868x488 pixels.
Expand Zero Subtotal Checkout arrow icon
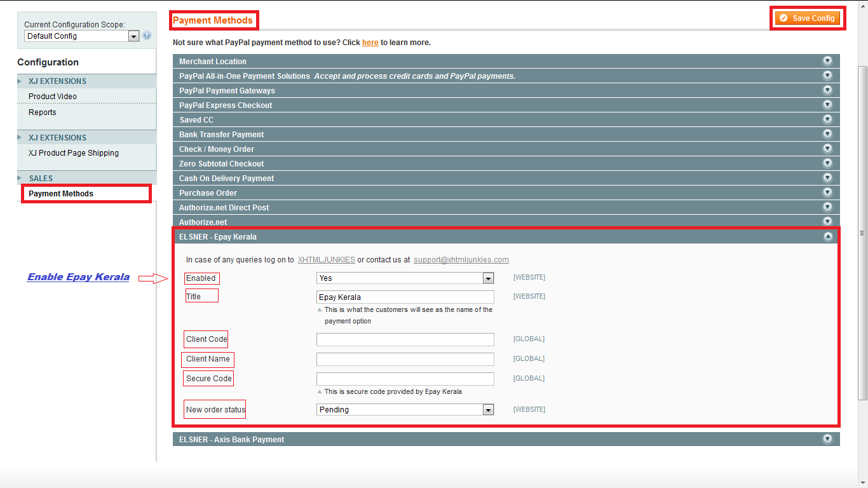pos(827,163)
